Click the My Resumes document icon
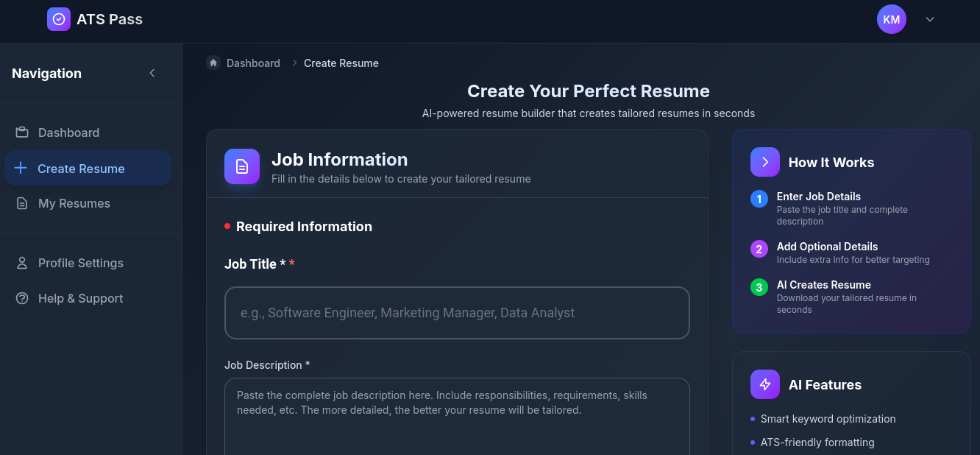 pyautogui.click(x=22, y=203)
